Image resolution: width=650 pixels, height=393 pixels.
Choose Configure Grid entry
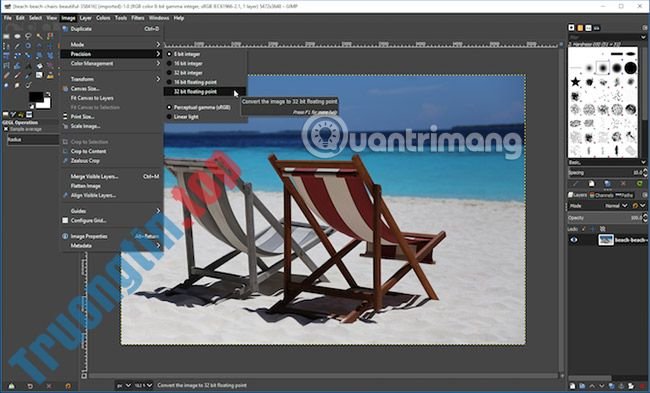[112, 221]
